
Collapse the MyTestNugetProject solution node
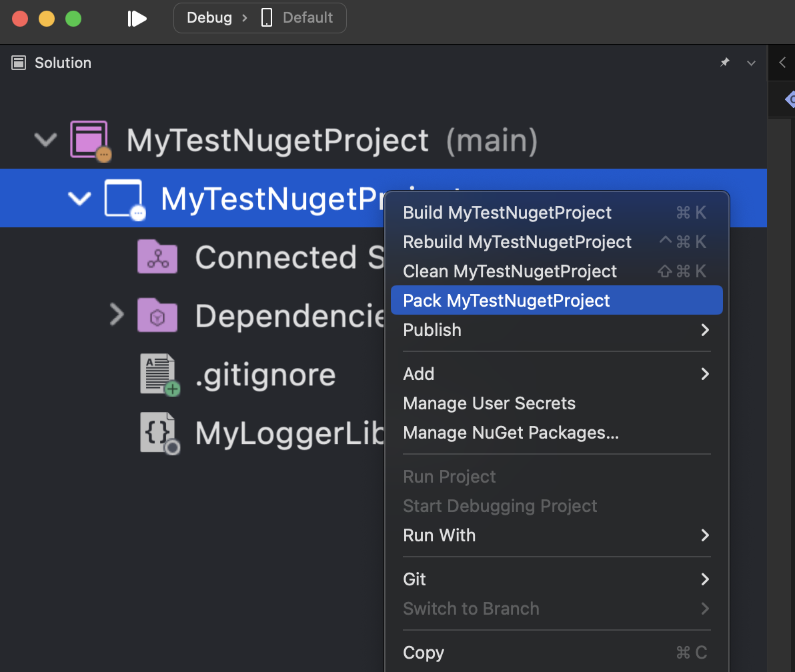[45, 141]
